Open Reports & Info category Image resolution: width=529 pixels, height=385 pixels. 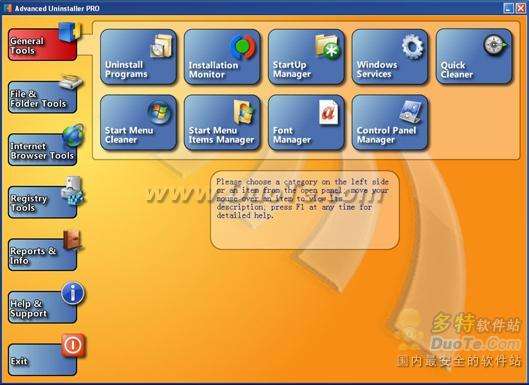pos(42,255)
